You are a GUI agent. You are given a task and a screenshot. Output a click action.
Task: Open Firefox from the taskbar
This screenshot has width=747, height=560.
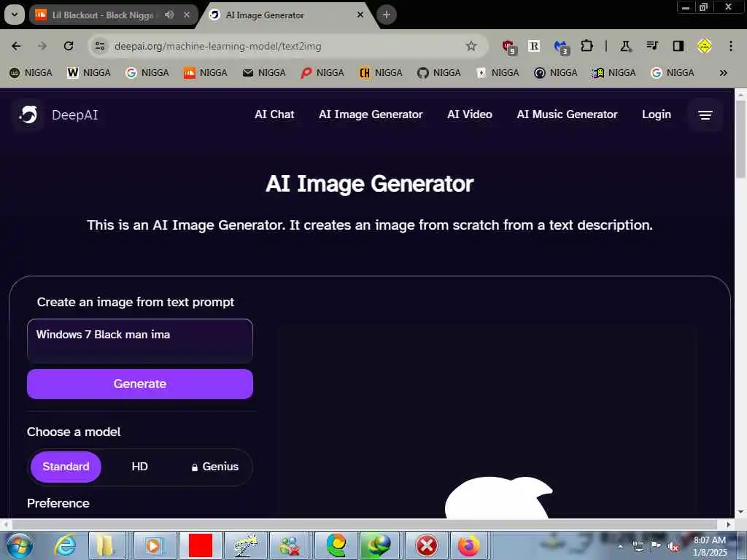[x=469, y=545]
